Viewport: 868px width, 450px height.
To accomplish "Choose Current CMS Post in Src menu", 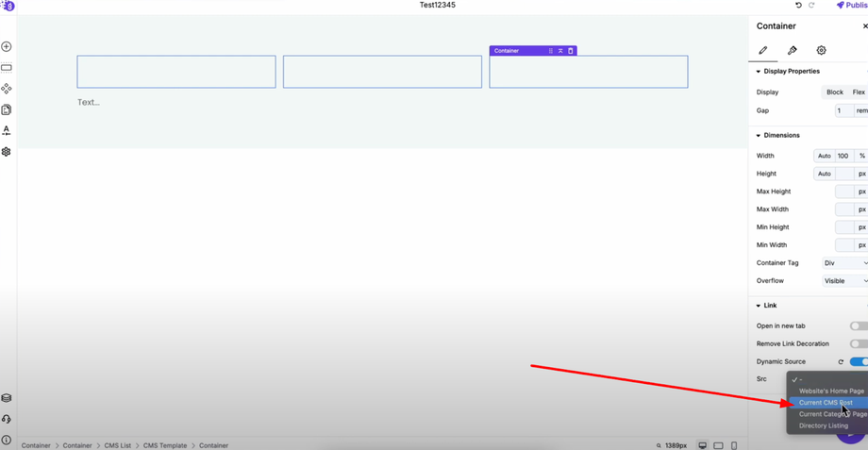I will [827, 403].
